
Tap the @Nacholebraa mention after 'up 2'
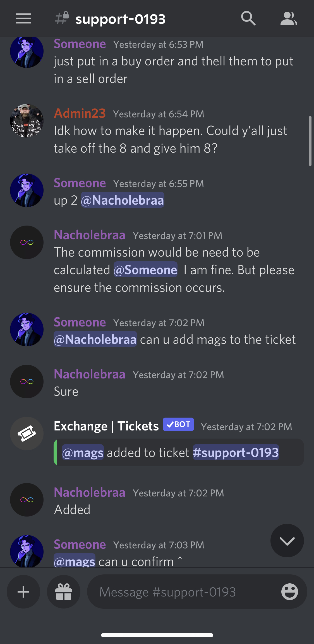123,200
